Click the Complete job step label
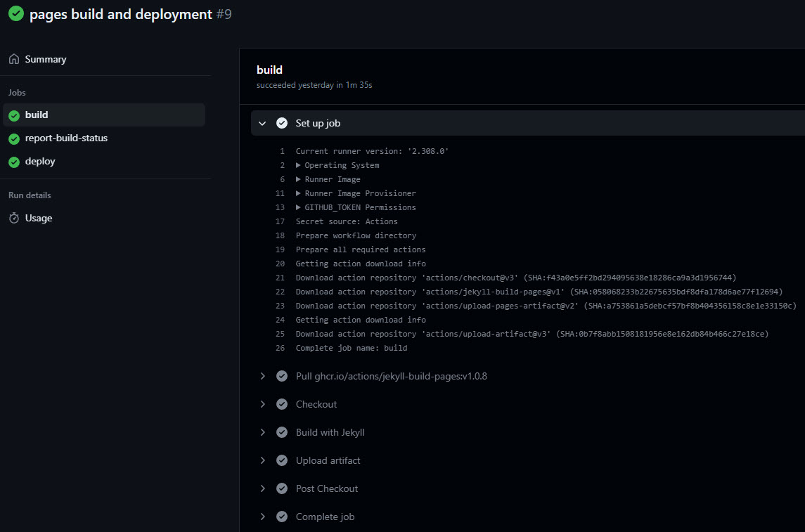 (x=325, y=517)
